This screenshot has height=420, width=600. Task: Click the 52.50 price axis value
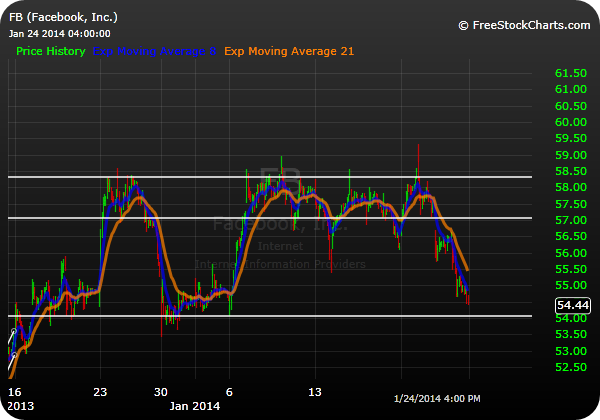[571, 367]
